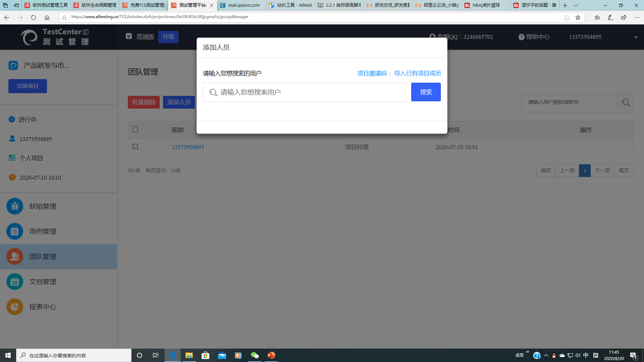The width and height of the screenshot is (644, 362).
Task: Click the 项目邀请码 link
Action: pyautogui.click(x=372, y=73)
